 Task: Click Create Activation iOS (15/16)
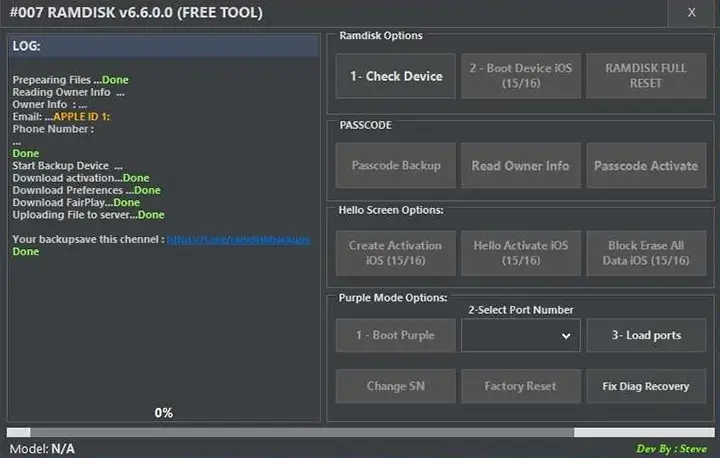coord(396,253)
